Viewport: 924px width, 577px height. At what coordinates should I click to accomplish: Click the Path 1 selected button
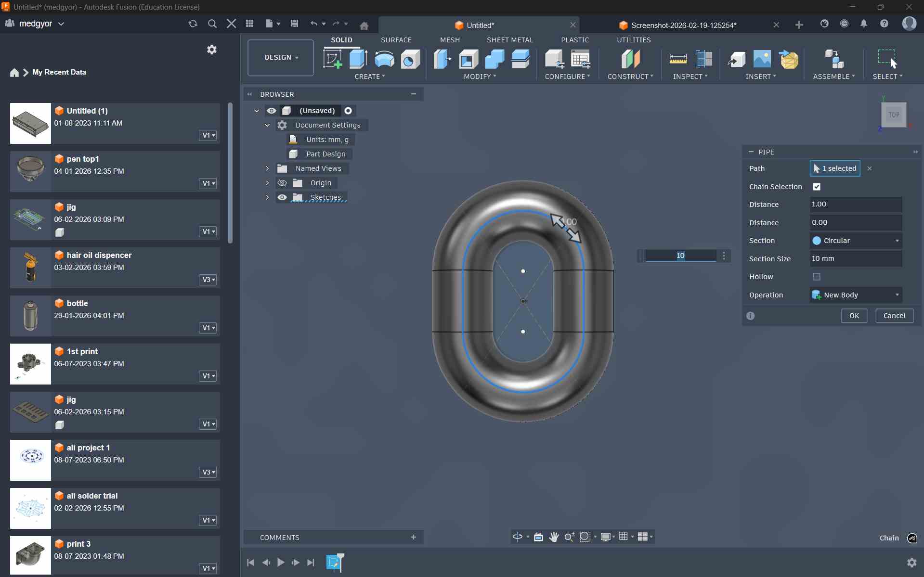pyautogui.click(x=835, y=168)
